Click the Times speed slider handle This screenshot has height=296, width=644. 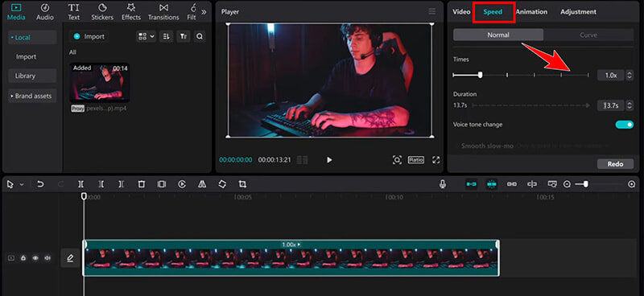click(x=480, y=75)
